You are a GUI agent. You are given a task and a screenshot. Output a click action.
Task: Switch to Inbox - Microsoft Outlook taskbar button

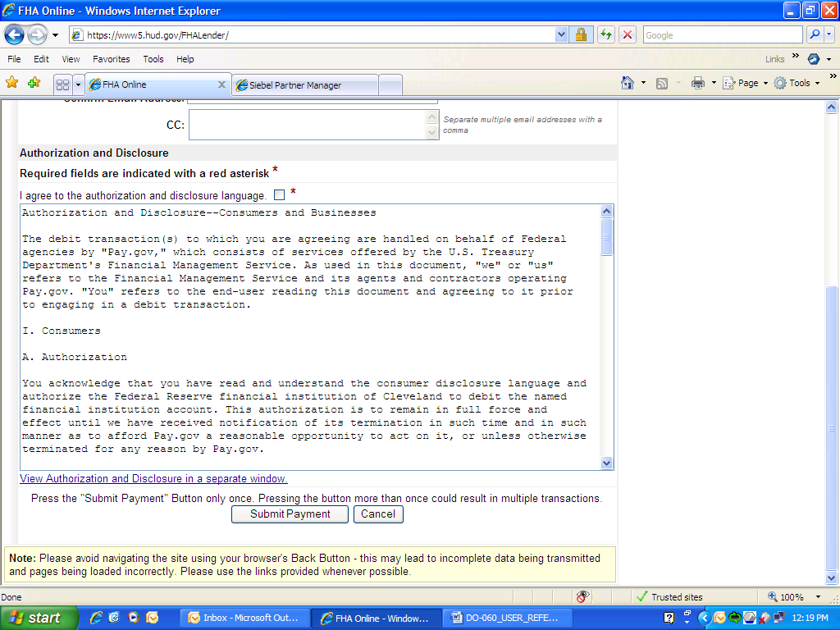click(245, 619)
